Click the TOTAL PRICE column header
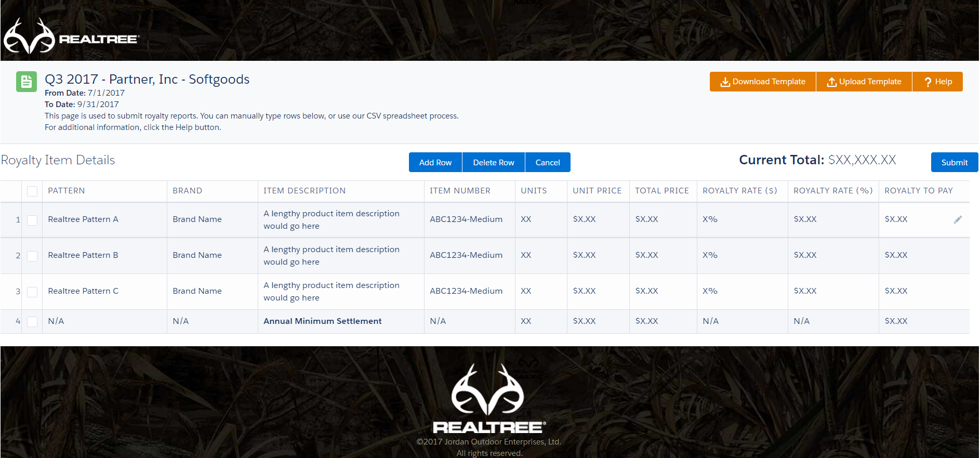The width and height of the screenshot is (980, 458). pos(662,191)
